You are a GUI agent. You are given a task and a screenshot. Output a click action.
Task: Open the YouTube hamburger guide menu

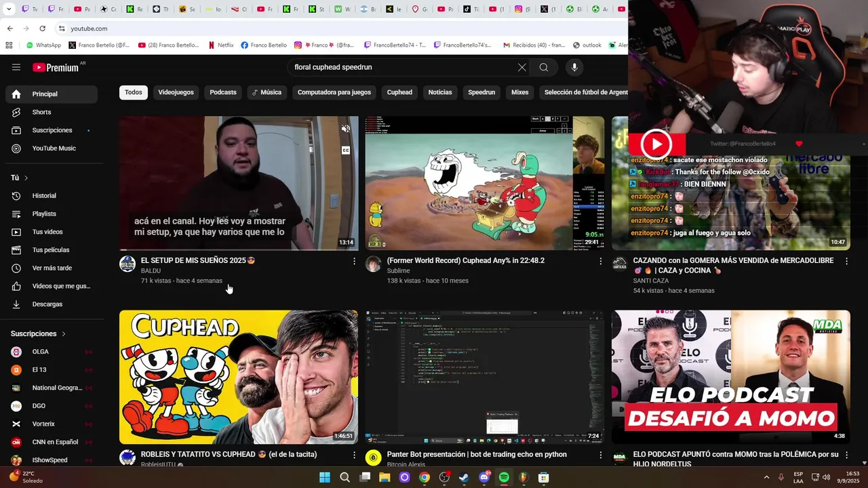16,67
